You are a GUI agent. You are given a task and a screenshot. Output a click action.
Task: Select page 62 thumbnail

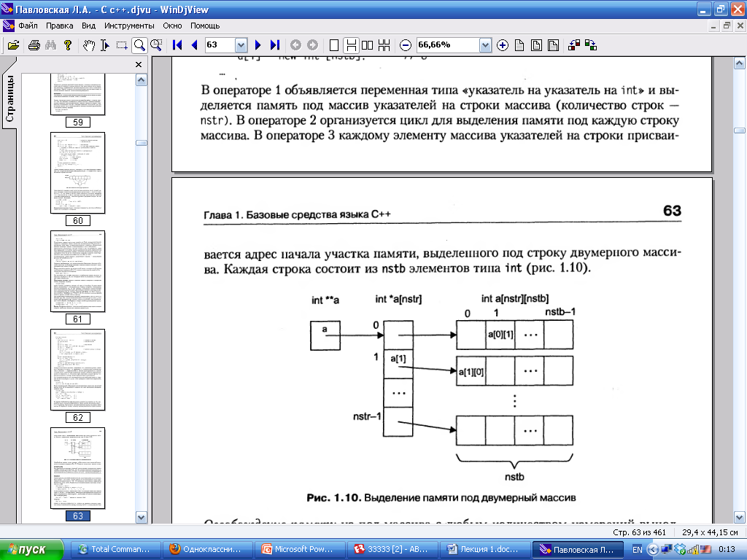pyautogui.click(x=77, y=376)
